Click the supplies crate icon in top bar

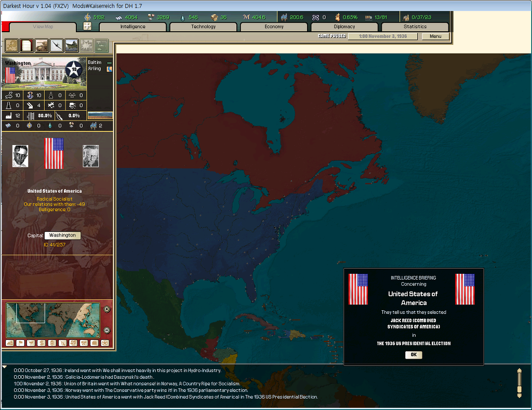(x=214, y=17)
